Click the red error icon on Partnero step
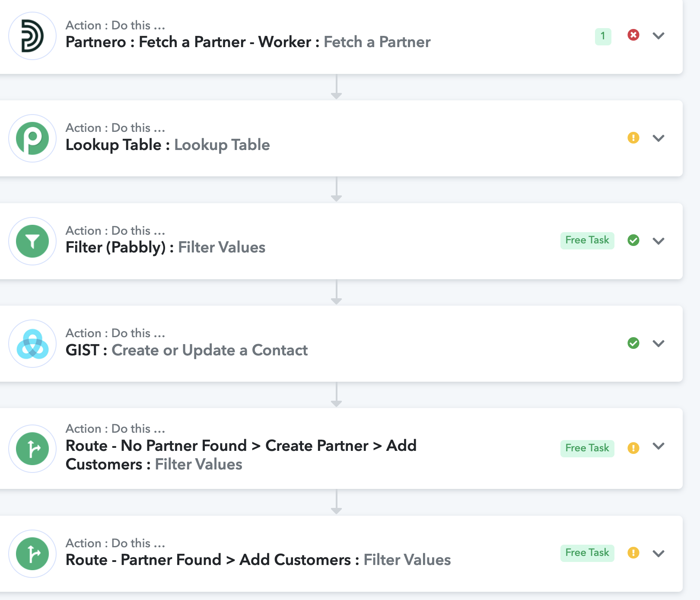This screenshot has width=700, height=600. [x=633, y=35]
